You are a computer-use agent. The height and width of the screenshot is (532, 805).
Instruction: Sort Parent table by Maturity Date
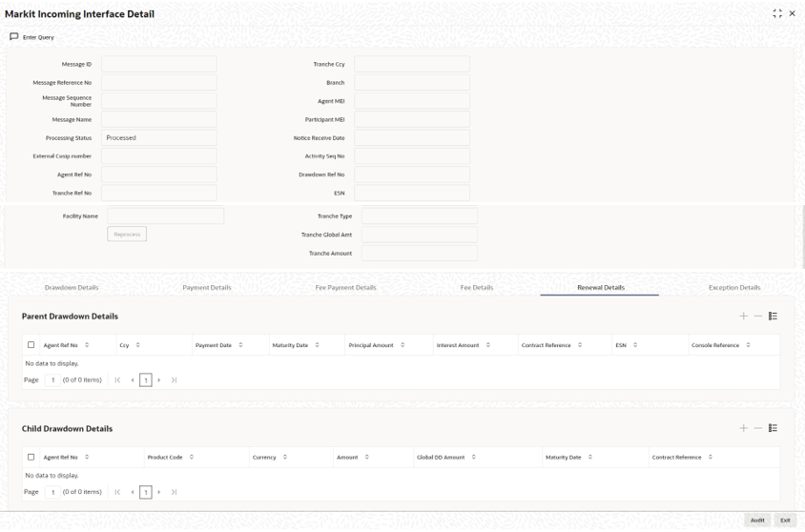(317, 345)
